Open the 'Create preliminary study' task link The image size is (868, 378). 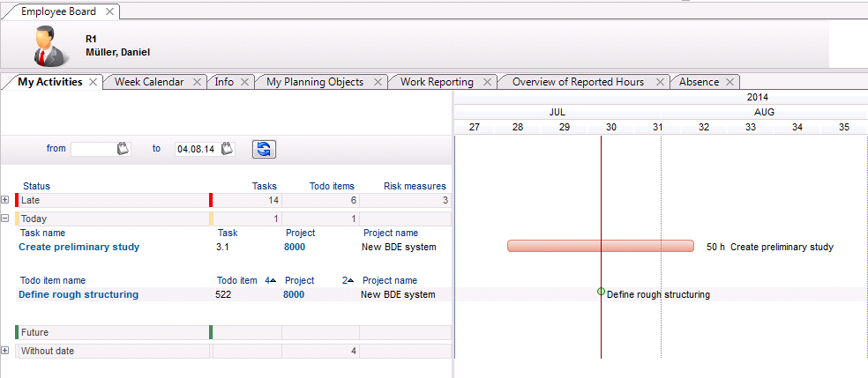(79, 247)
